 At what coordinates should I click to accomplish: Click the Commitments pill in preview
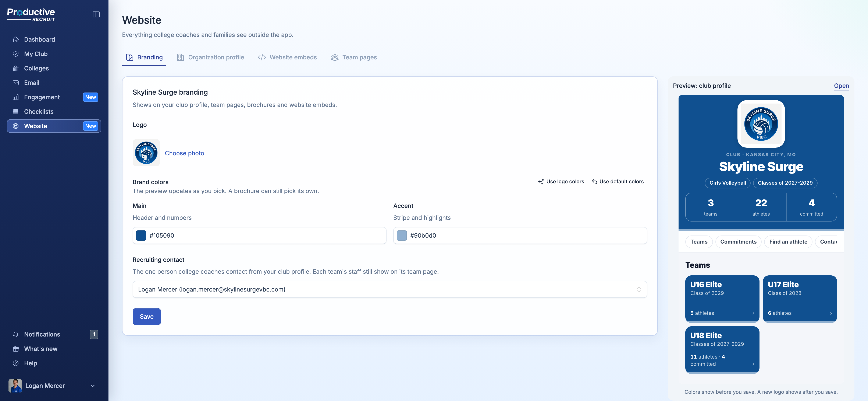coord(738,242)
